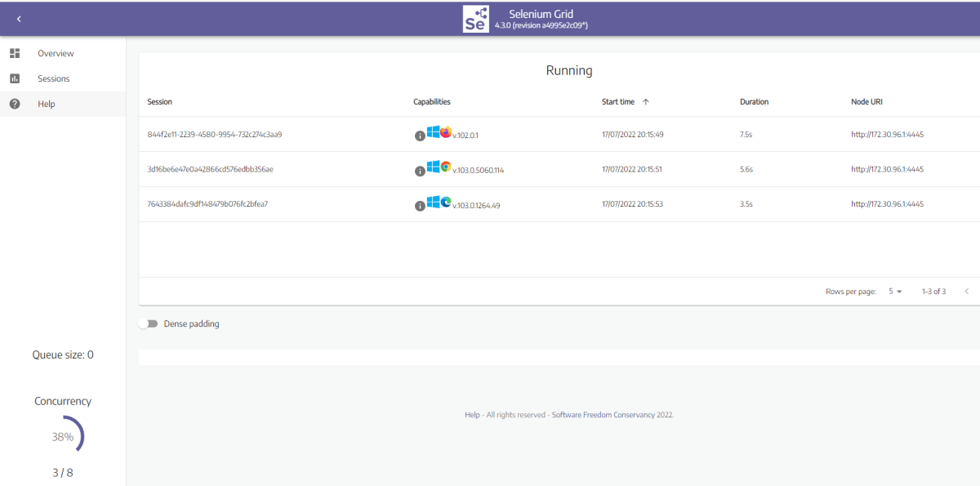Open the Help link in footer

[x=472, y=415]
